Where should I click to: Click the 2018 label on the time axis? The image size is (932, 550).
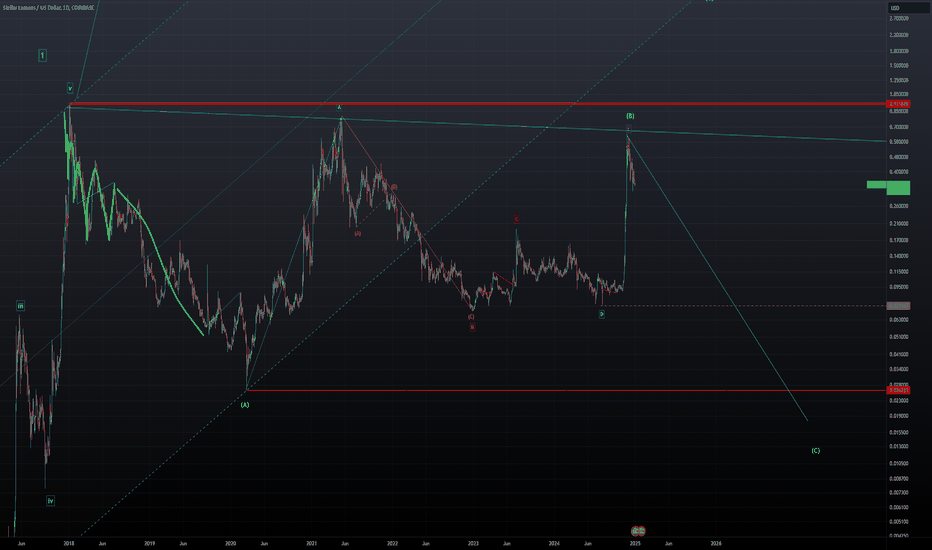point(69,543)
